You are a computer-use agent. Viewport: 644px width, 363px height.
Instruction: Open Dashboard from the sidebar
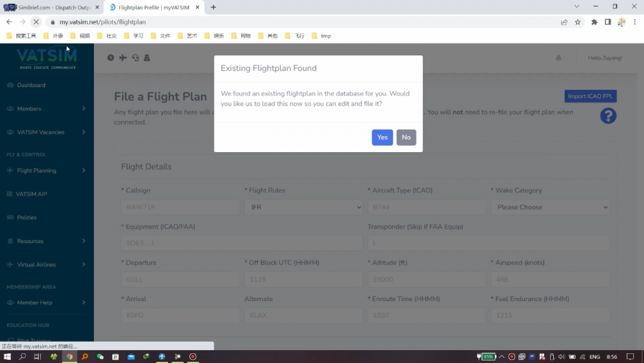(x=31, y=85)
